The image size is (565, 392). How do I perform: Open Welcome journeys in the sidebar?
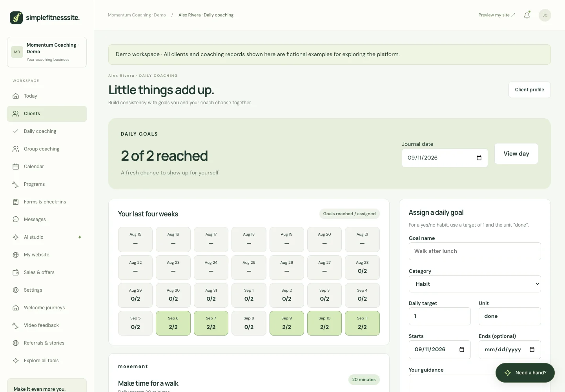click(47, 308)
